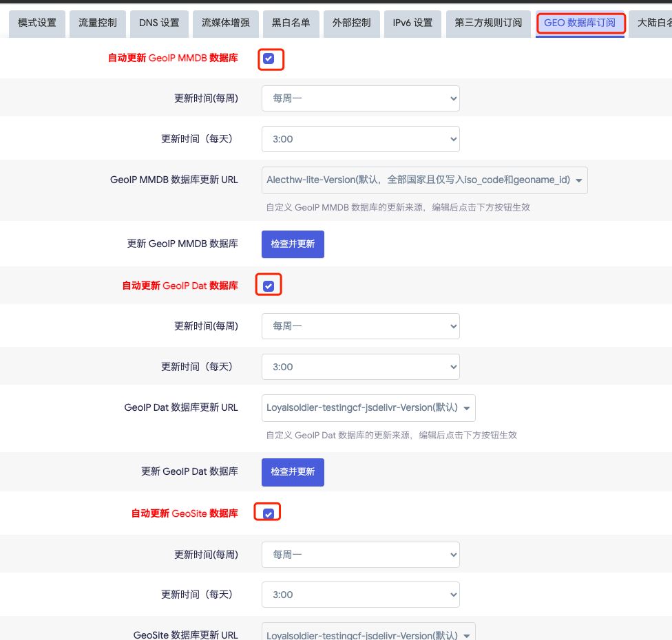The image size is (672, 640).
Task: Open the 流量控制 tab
Action: click(98, 23)
